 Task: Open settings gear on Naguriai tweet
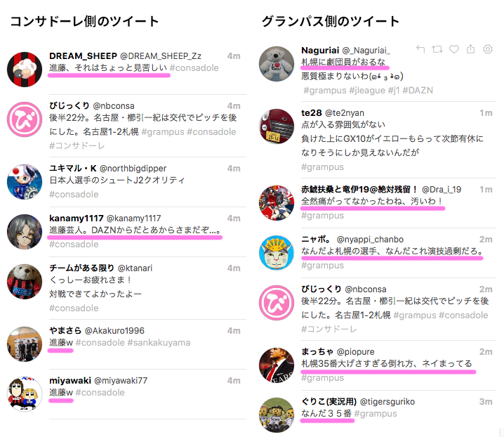point(488,49)
